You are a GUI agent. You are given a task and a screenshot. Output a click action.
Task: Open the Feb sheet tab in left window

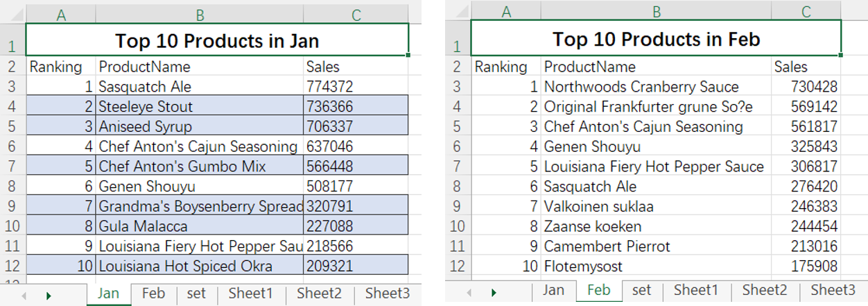(x=153, y=294)
